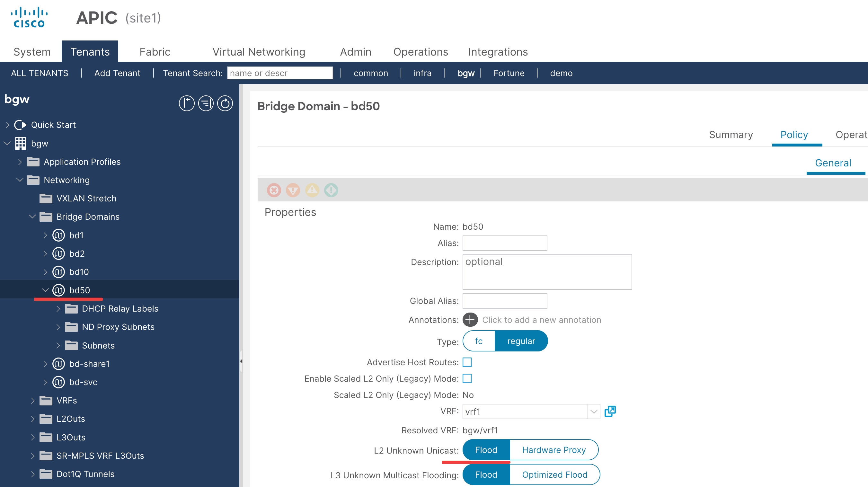
Task: Open the VRF dropdown arrow
Action: (594, 412)
